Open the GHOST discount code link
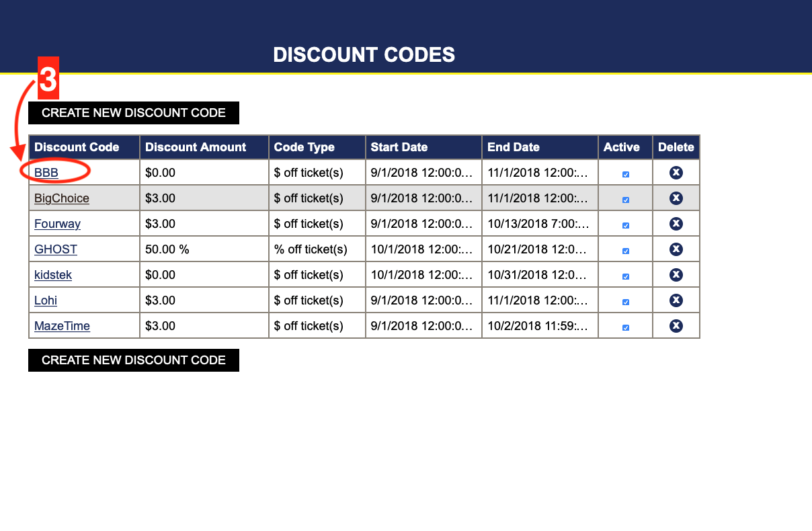 coord(56,249)
